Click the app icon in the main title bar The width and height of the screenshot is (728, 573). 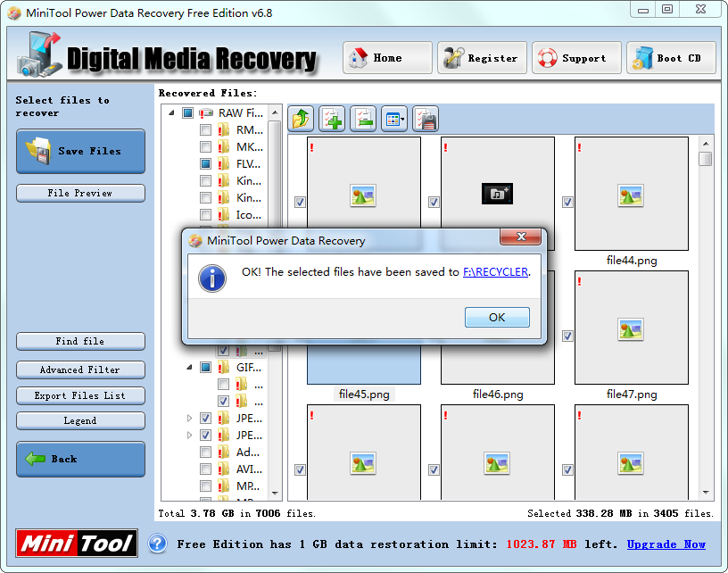[14, 13]
